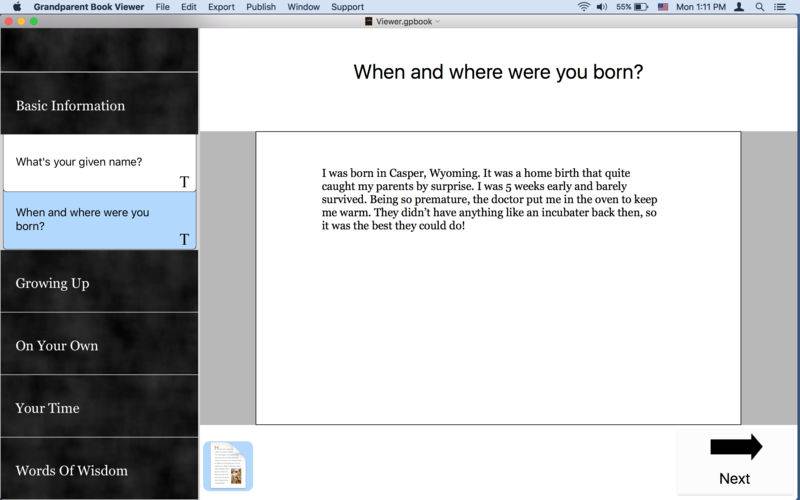800x500 pixels.
Task: Open the Apple menu
Action: pos(17,7)
